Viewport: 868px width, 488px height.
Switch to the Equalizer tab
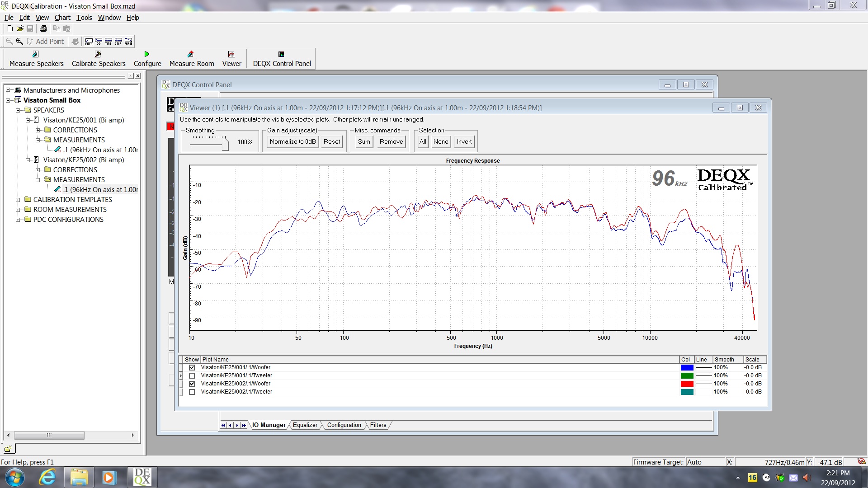(305, 425)
